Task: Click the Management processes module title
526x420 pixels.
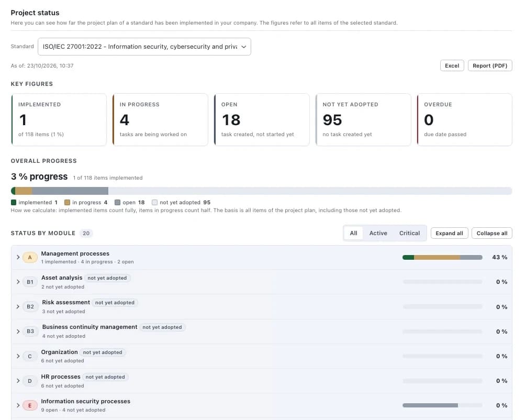Action: pyautogui.click(x=75, y=254)
